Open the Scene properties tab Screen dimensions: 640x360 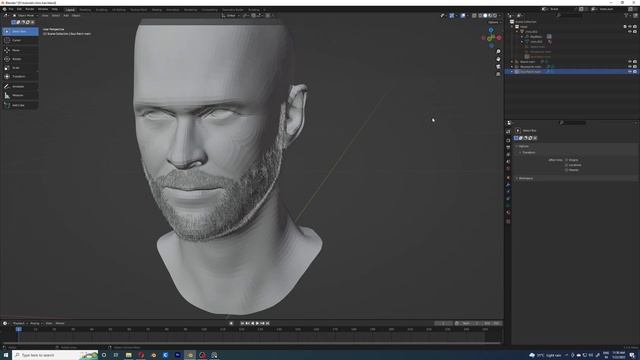coord(508,162)
